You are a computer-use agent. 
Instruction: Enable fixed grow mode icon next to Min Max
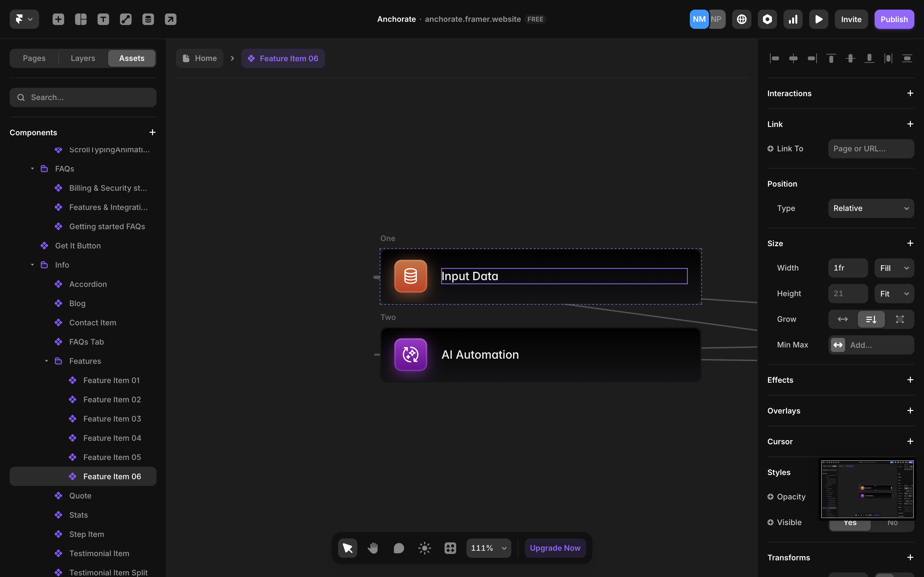coord(900,319)
